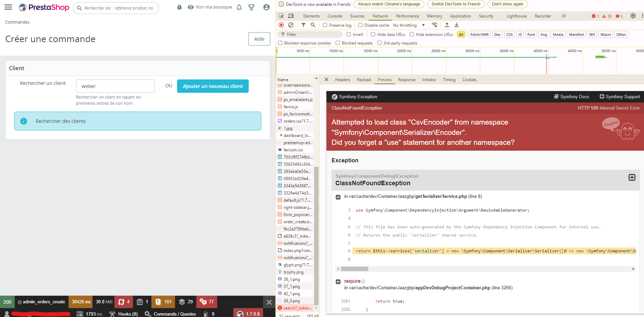Select the DevTools inspect element tool
This screenshot has width=644, height=317.
point(281,16)
